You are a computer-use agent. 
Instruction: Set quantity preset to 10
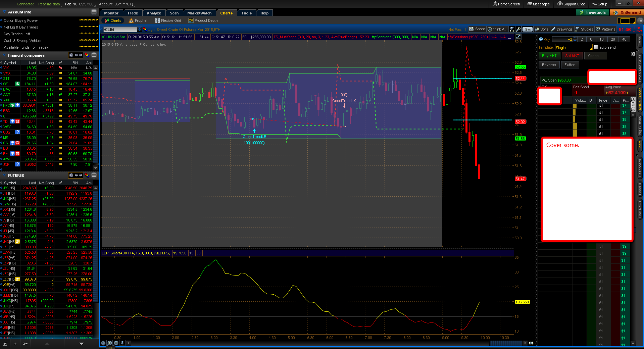click(601, 39)
